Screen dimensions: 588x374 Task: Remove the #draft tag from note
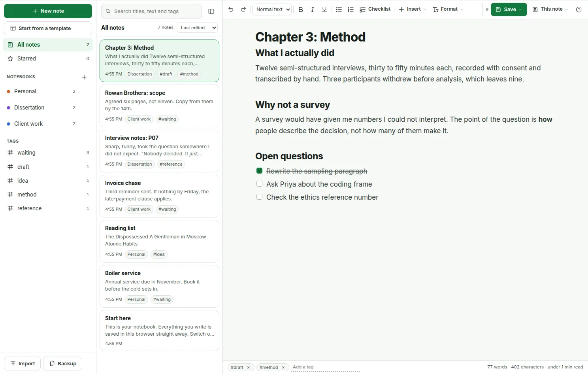[x=249, y=367]
